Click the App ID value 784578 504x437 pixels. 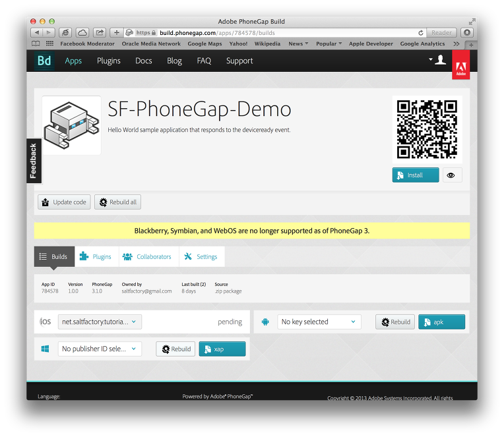coord(50,291)
